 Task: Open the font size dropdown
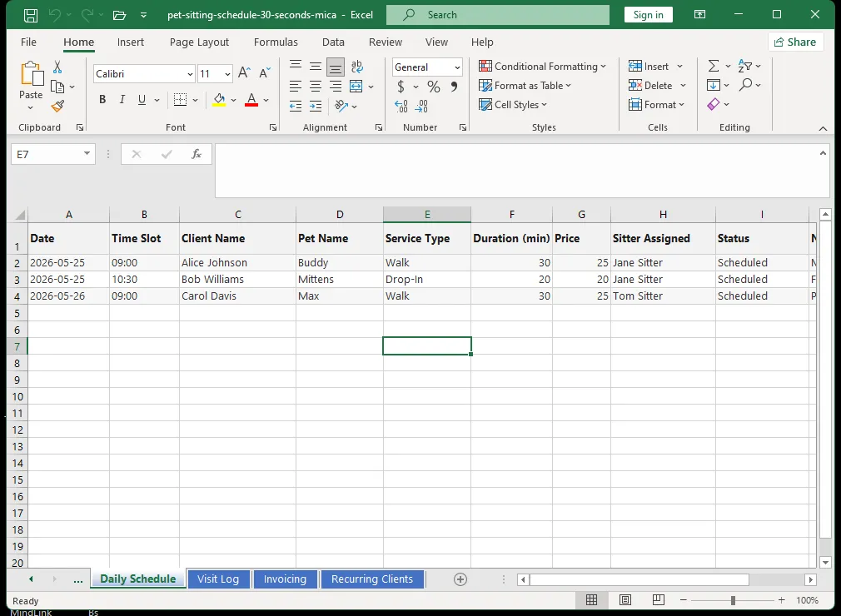point(228,74)
